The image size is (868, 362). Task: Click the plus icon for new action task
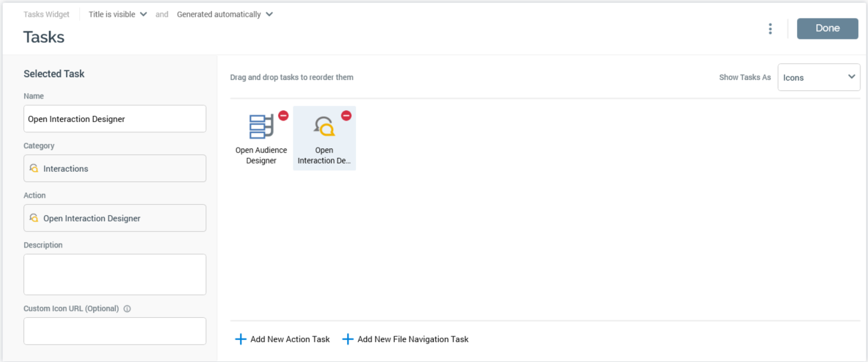pos(240,339)
